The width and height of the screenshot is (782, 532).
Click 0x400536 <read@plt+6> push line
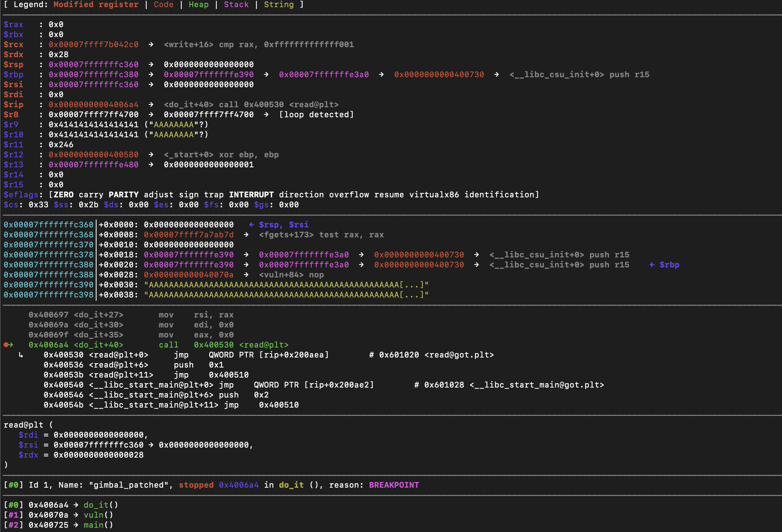coord(133,365)
